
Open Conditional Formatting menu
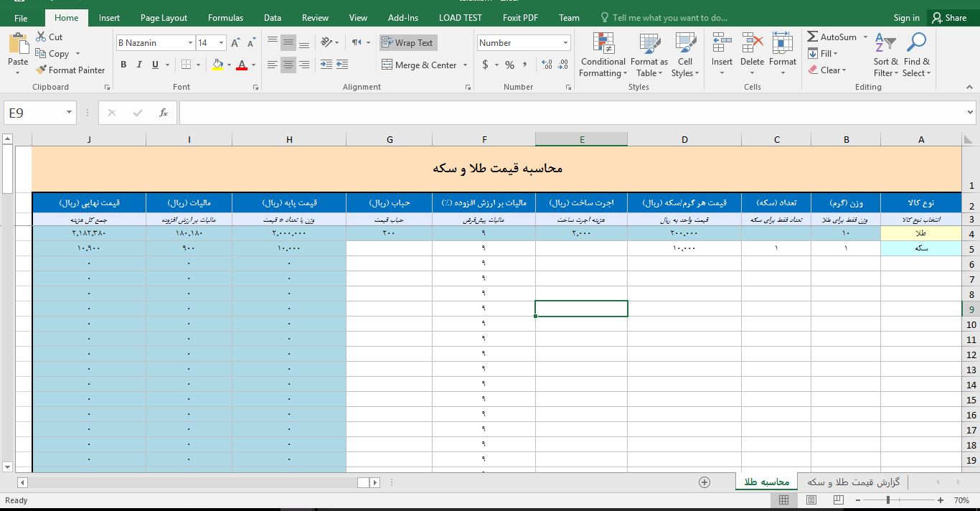pos(603,55)
